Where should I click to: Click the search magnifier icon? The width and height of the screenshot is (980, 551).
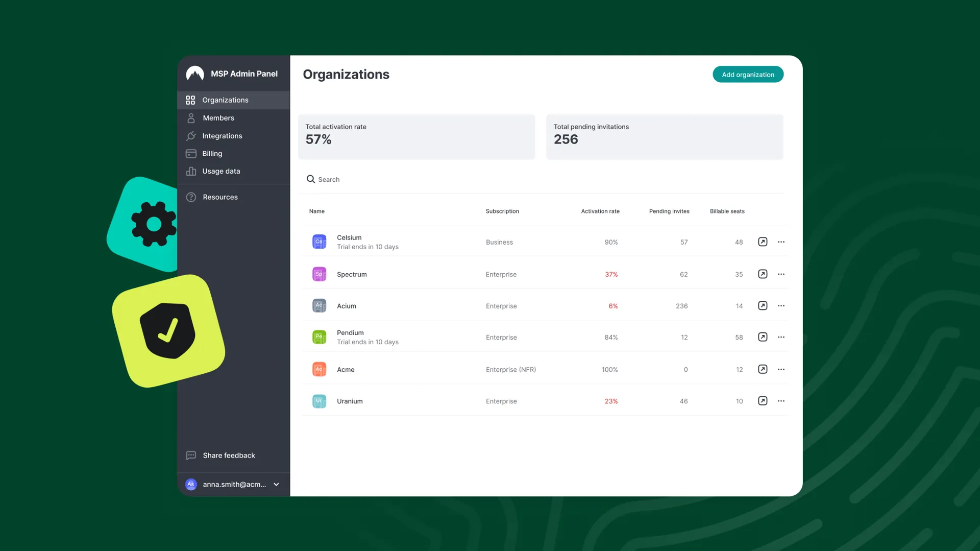click(x=310, y=179)
